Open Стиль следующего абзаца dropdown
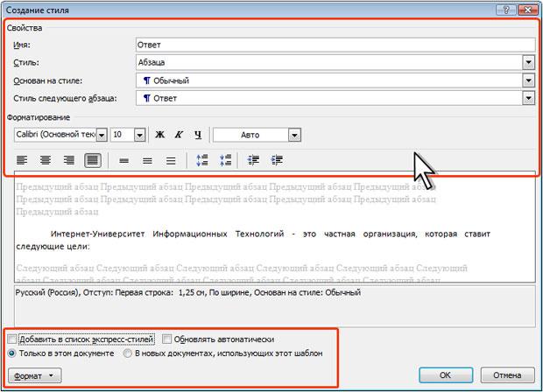 pyautogui.click(x=528, y=98)
